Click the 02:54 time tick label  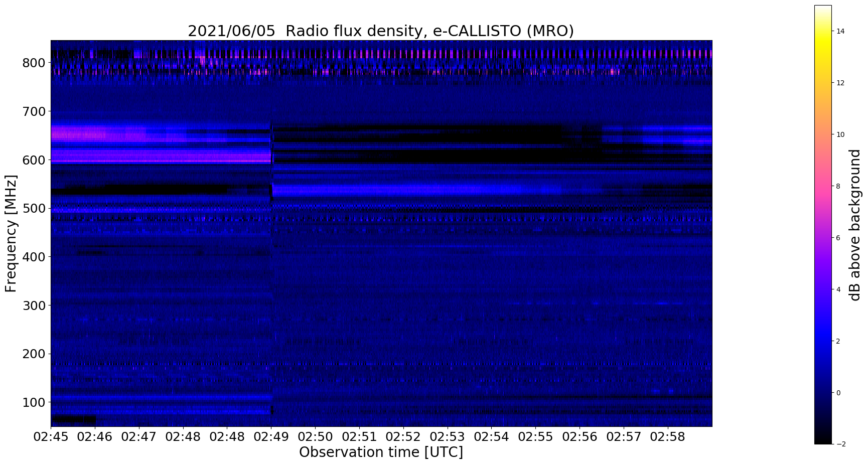click(492, 437)
